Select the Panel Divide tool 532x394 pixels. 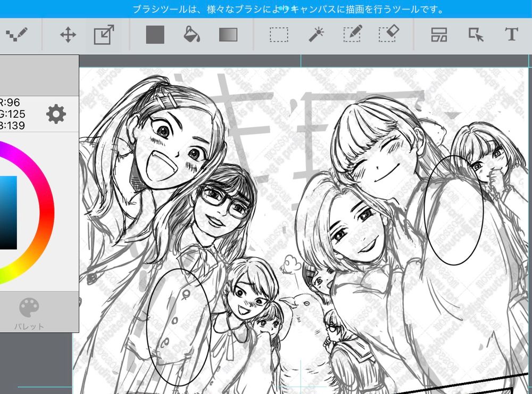click(x=439, y=35)
